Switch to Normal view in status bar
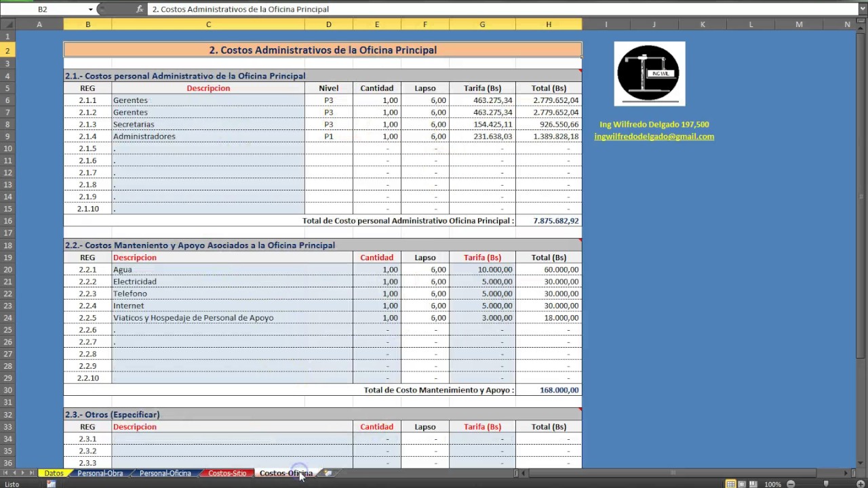The image size is (868, 488). [730, 484]
